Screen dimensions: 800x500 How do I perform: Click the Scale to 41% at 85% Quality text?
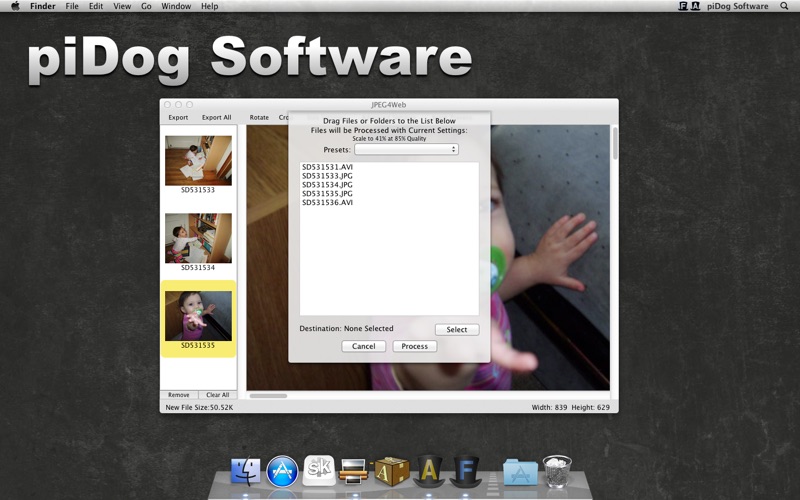click(x=389, y=138)
